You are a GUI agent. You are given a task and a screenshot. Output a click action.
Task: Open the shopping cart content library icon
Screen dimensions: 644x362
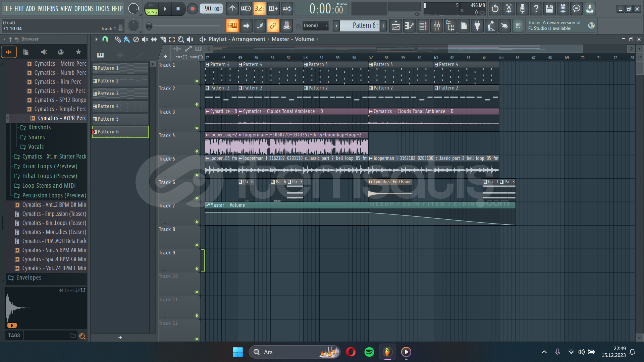(518, 25)
